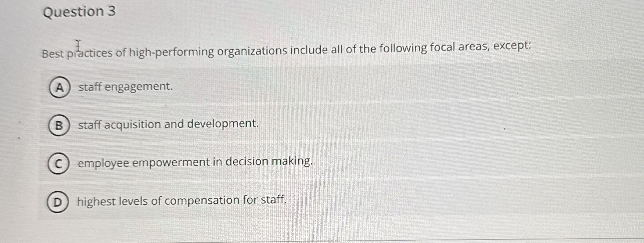The image size is (644, 243).
Task: Choose 'highest levels of compensation for staff'
Action: tap(182, 200)
